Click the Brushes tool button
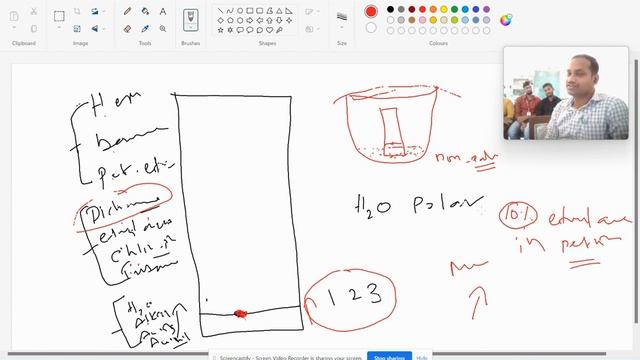 [x=191, y=20]
